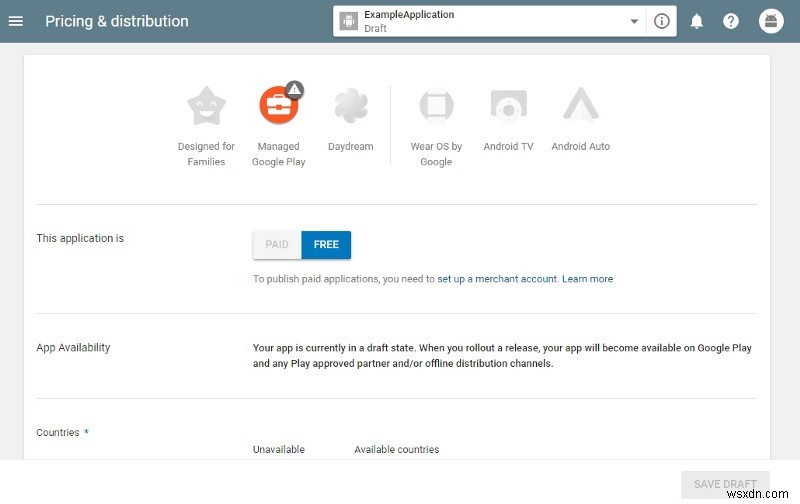
Task: Click the Countries required field label
Action: coord(62,433)
